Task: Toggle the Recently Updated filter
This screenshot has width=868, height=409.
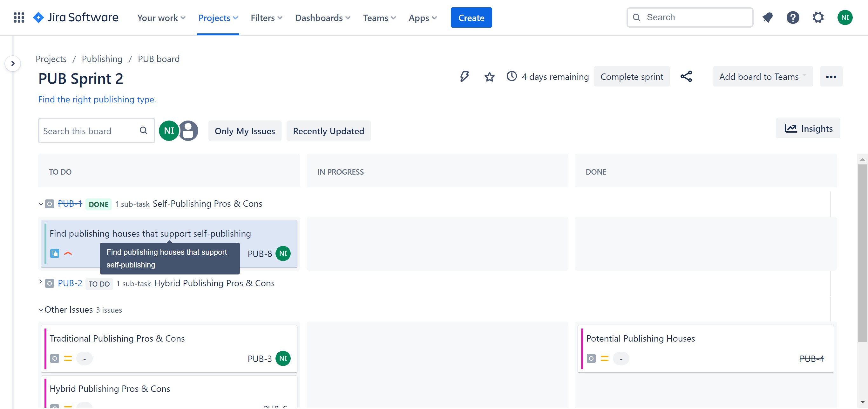Action: tap(328, 131)
